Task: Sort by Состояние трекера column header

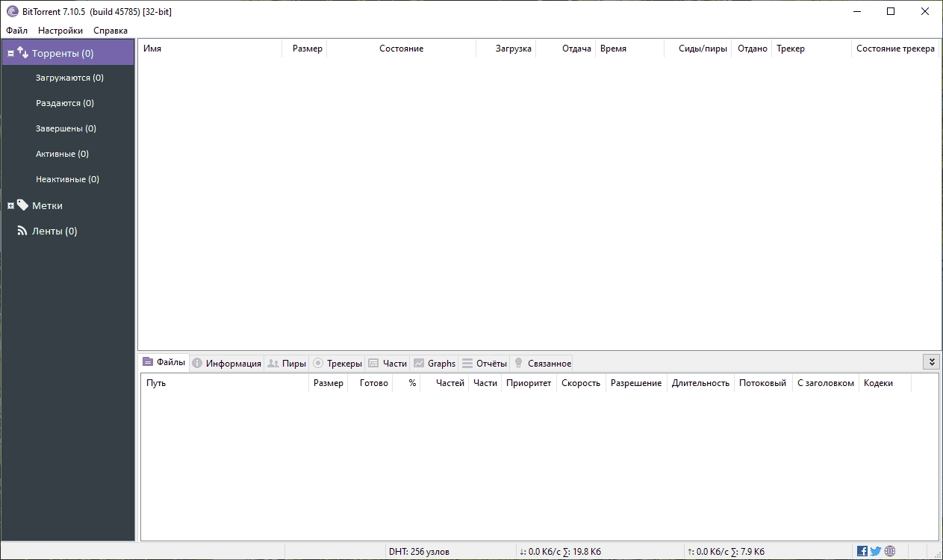Action: click(895, 49)
